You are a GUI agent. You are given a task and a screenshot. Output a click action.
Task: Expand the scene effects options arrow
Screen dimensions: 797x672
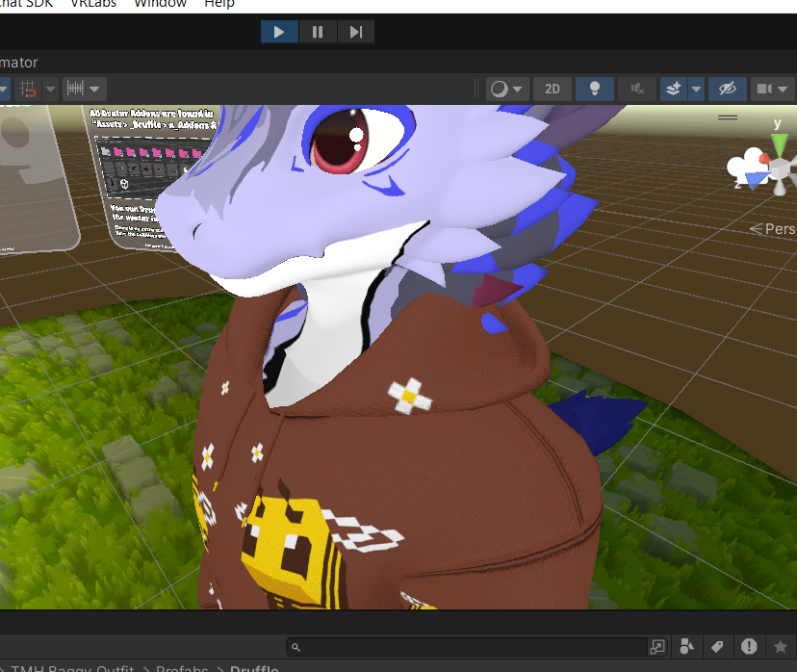click(696, 89)
